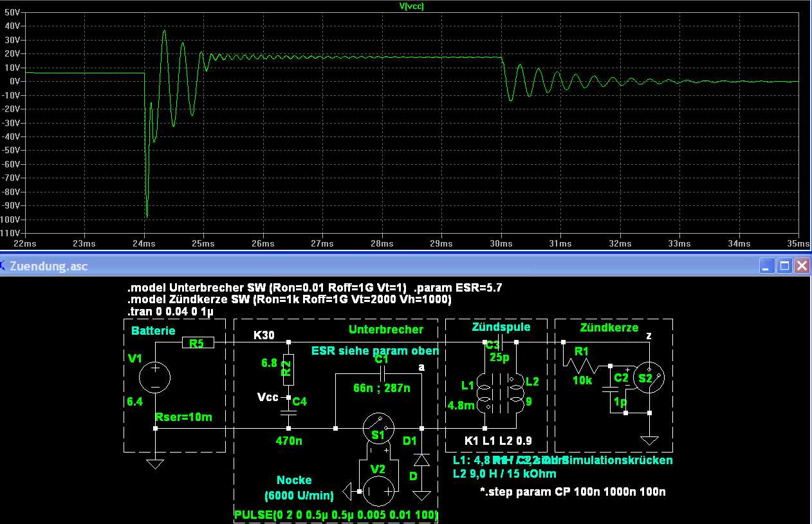
Task: Select the L1 primary coil inductor
Action: click(x=487, y=394)
